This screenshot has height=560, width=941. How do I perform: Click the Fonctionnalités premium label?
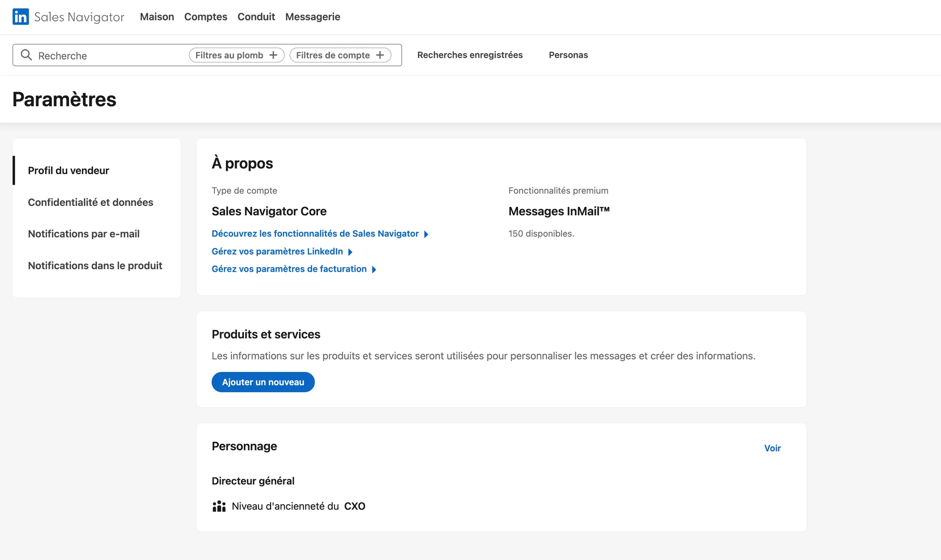558,190
